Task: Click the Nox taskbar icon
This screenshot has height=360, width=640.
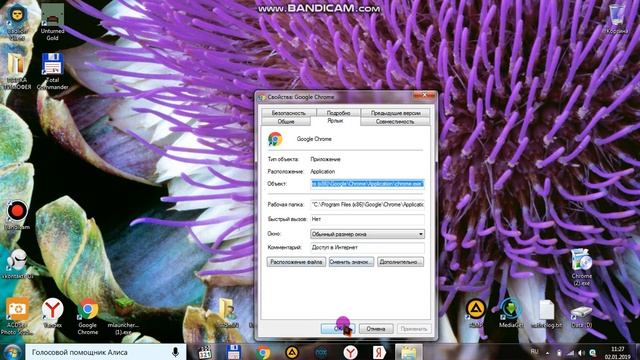Action: tap(321, 352)
